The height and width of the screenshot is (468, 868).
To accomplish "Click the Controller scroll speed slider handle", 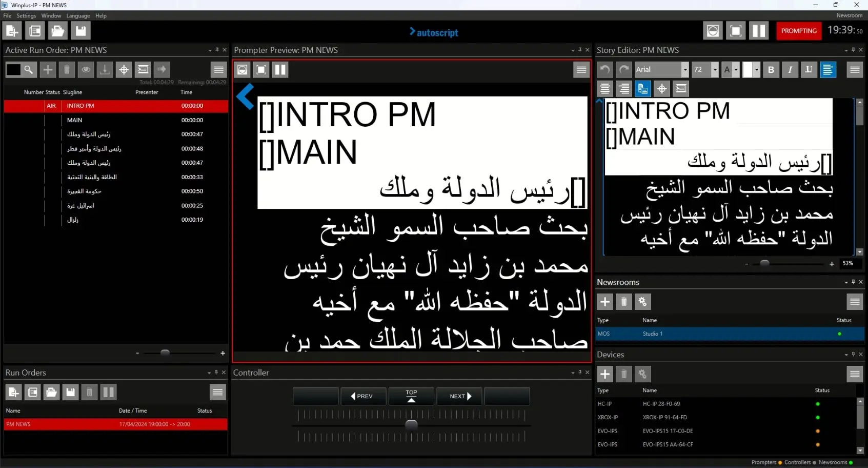I will tap(411, 425).
